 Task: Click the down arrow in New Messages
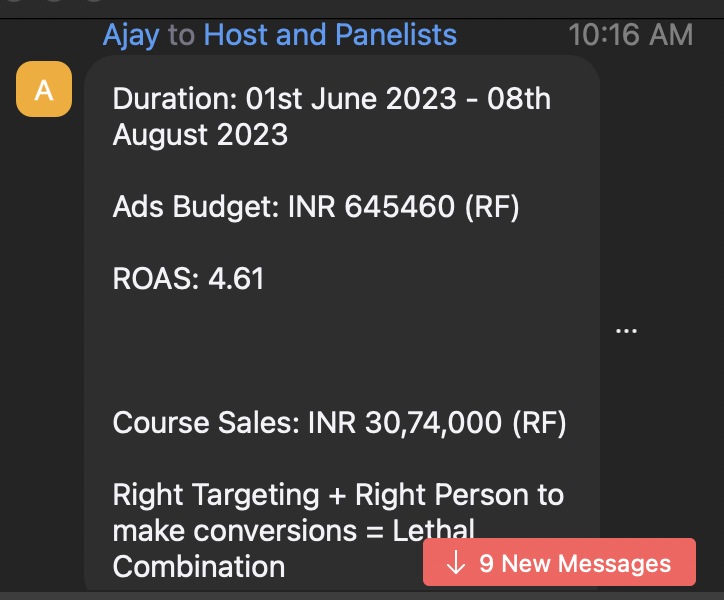pos(456,563)
